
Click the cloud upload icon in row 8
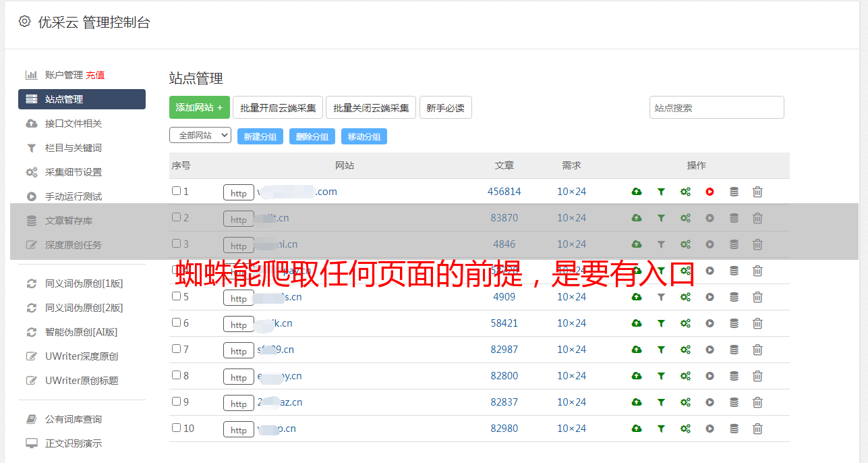point(637,376)
